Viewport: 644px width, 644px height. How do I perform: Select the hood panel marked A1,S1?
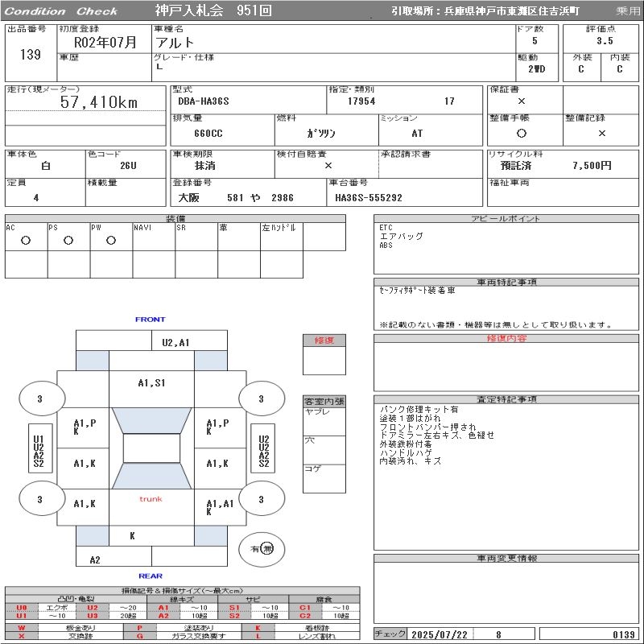point(151,383)
